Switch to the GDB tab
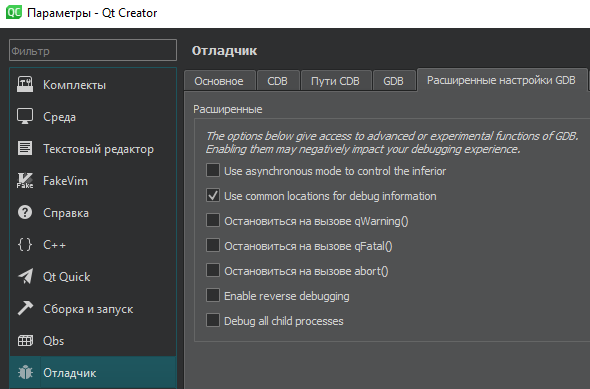The height and width of the screenshot is (389, 590). coord(394,81)
